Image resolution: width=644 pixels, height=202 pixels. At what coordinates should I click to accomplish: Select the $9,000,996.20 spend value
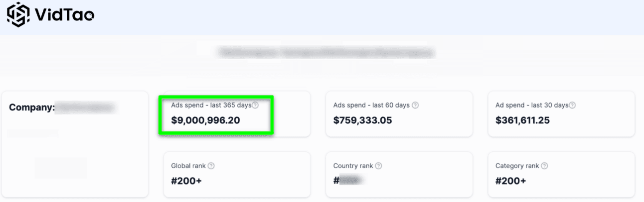(206, 120)
